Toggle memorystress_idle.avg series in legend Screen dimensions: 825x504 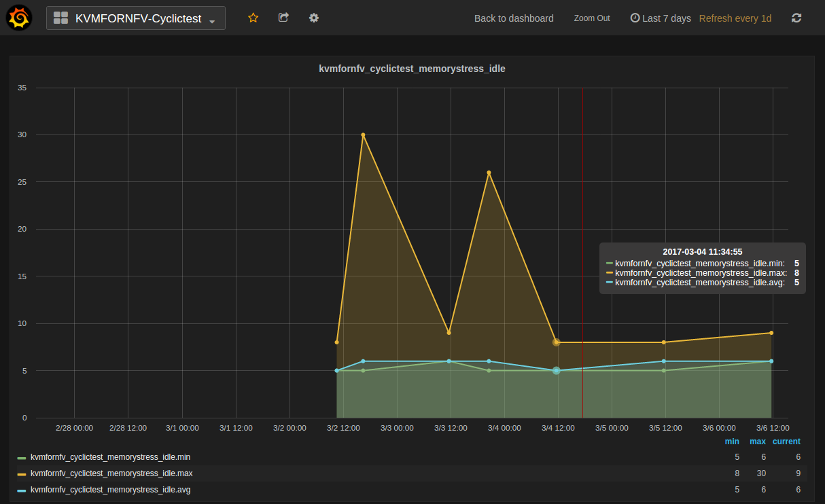[110, 490]
